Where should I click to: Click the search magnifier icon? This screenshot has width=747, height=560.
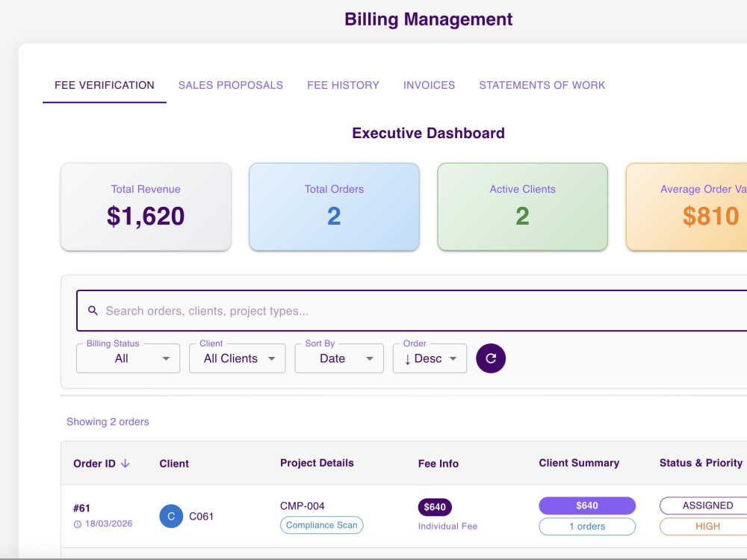[93, 311]
